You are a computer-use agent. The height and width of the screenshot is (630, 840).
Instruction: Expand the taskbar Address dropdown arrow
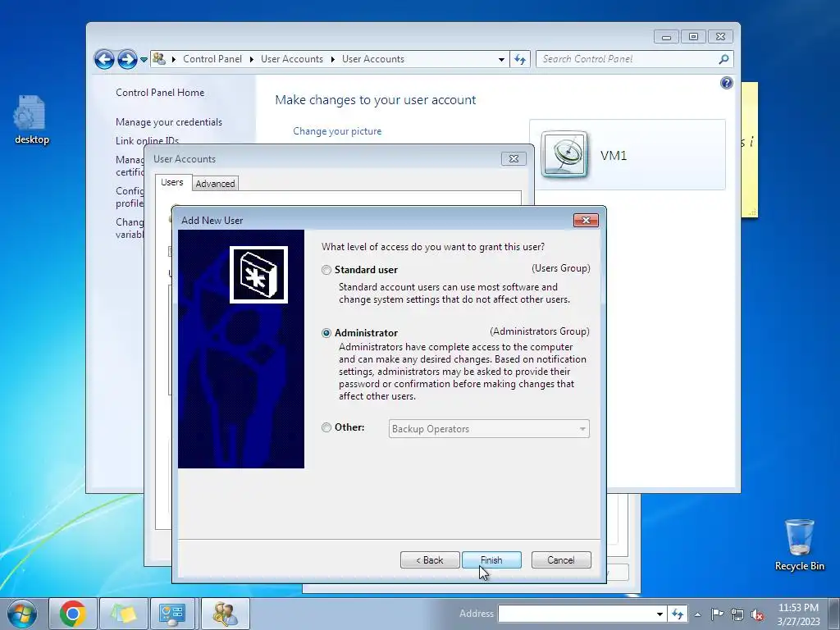[660, 614]
